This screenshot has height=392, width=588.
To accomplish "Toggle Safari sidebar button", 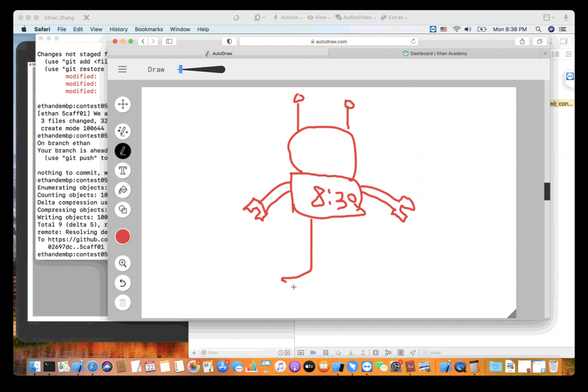I will (169, 41).
